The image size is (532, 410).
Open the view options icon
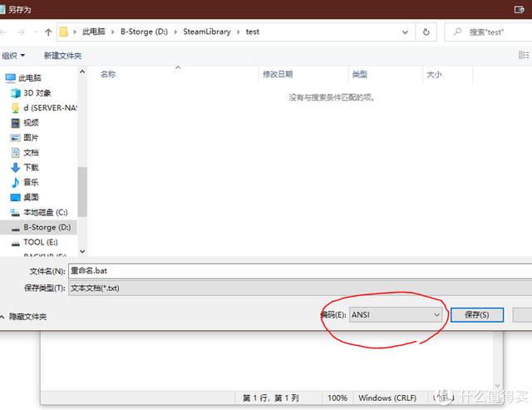pyautogui.click(x=524, y=55)
